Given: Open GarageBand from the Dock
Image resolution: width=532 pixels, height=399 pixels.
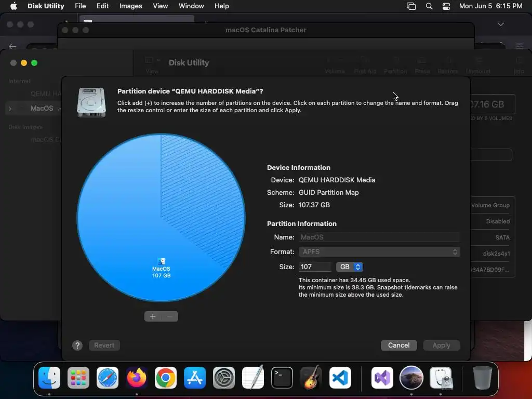Looking at the screenshot, I should pyautogui.click(x=311, y=377).
